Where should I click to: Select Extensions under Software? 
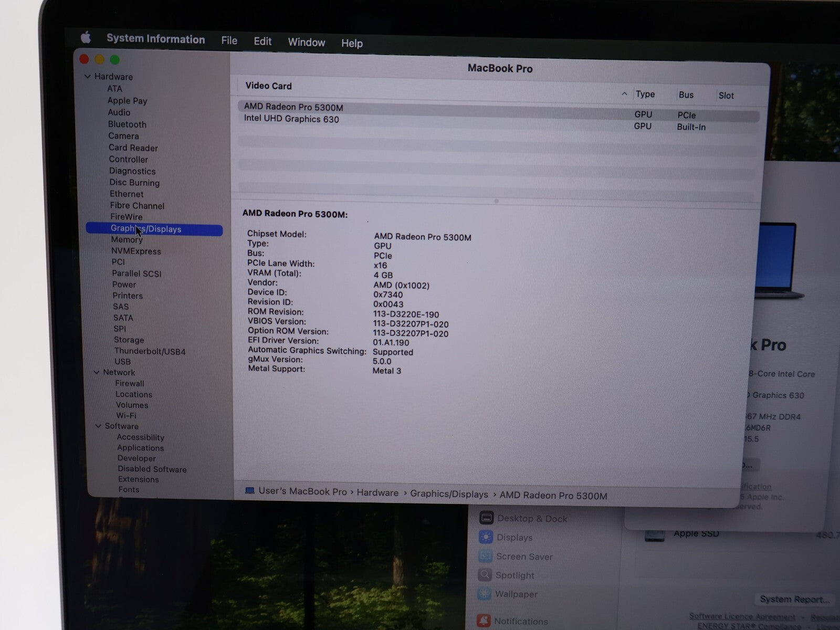[138, 479]
